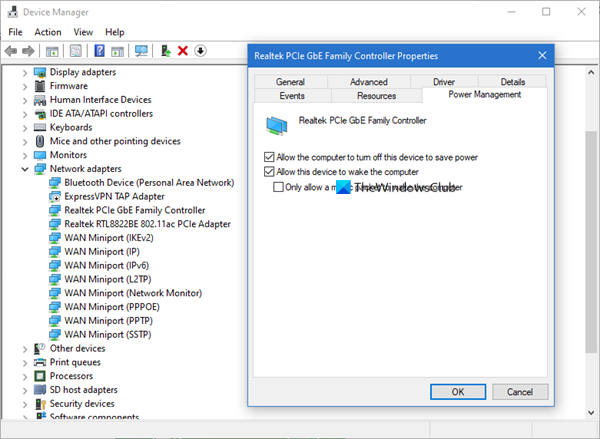Click the Back arrow toolbar icon
The width and height of the screenshot is (600, 439).
tap(11, 51)
